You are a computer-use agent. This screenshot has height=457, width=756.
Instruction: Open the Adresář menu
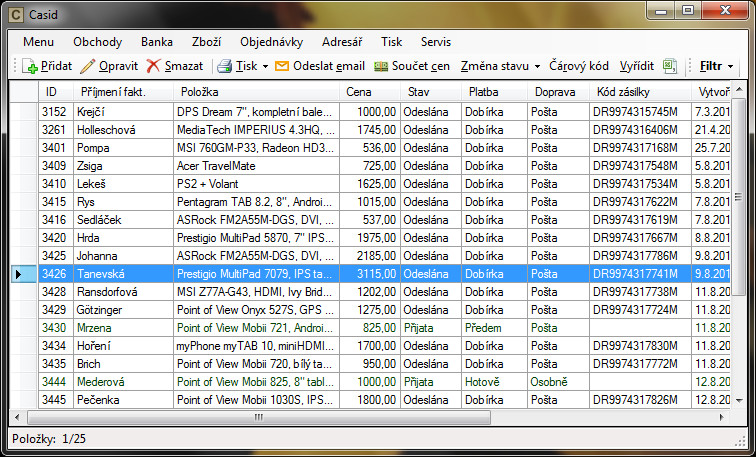point(342,42)
